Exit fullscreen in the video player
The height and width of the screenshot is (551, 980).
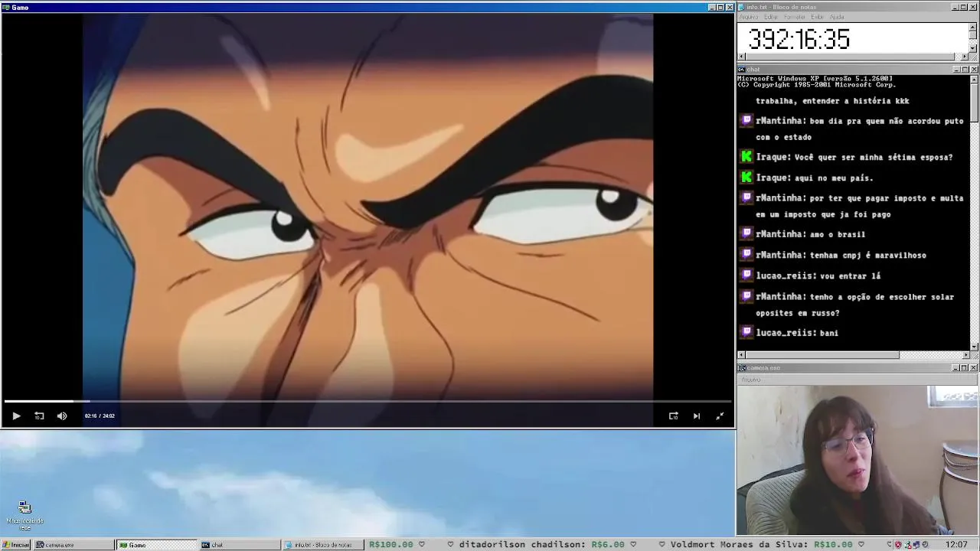720,416
